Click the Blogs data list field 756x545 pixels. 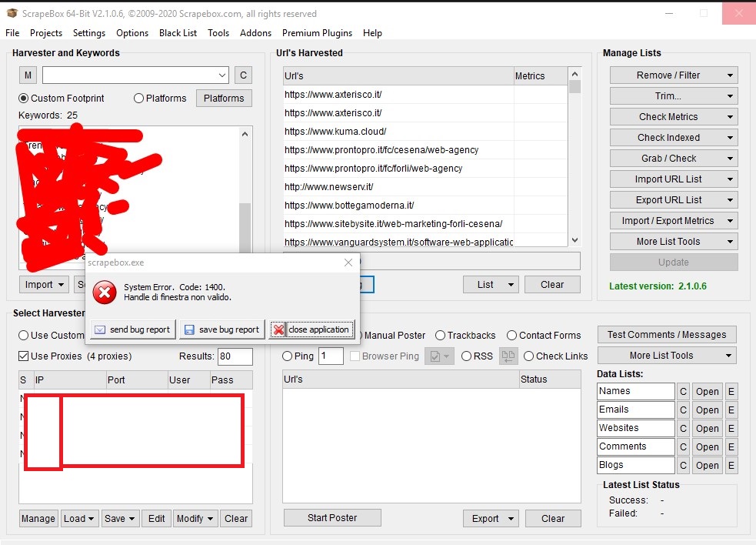635,465
